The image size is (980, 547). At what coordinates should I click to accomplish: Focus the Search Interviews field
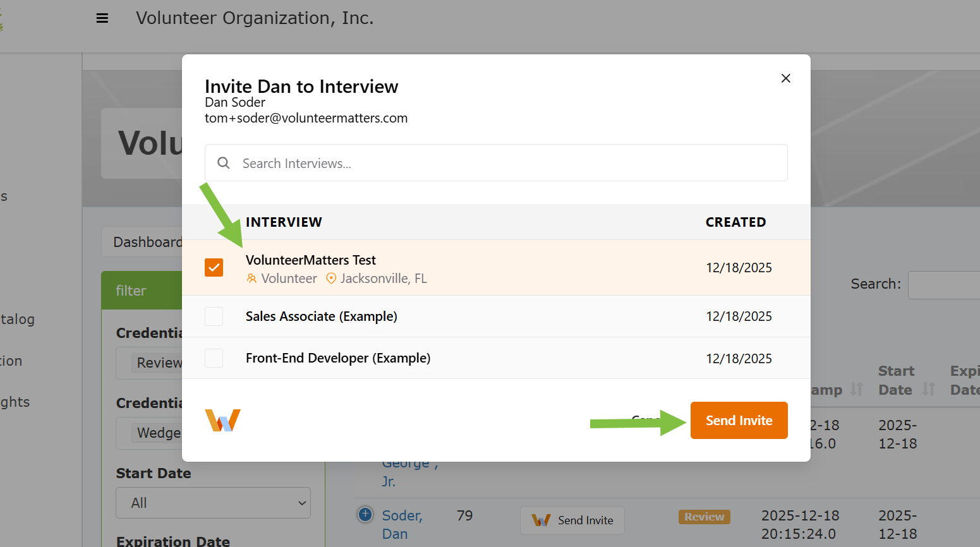496,163
